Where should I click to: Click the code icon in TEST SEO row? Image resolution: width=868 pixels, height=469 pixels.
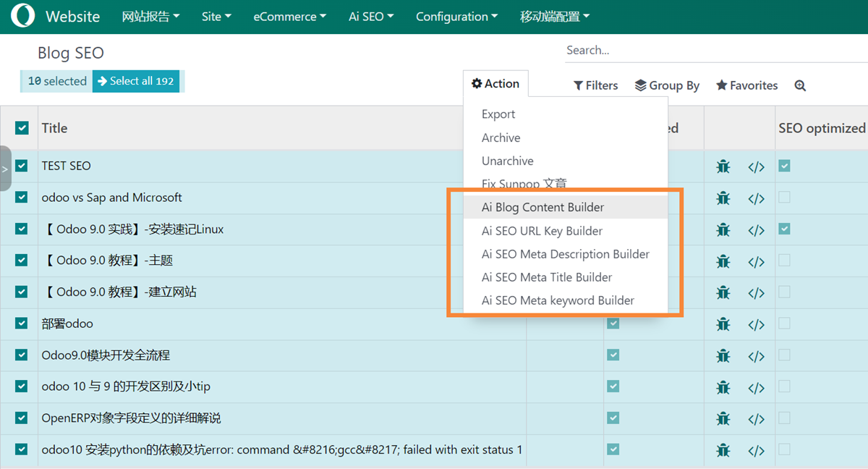pos(756,166)
